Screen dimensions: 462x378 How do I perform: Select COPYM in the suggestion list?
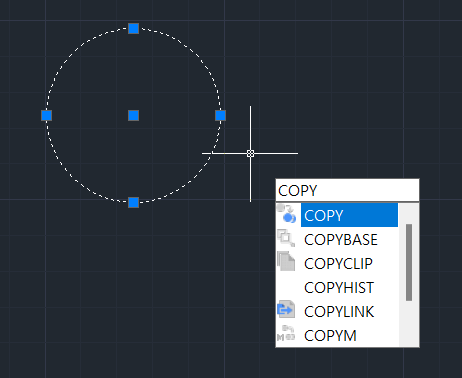(330, 336)
